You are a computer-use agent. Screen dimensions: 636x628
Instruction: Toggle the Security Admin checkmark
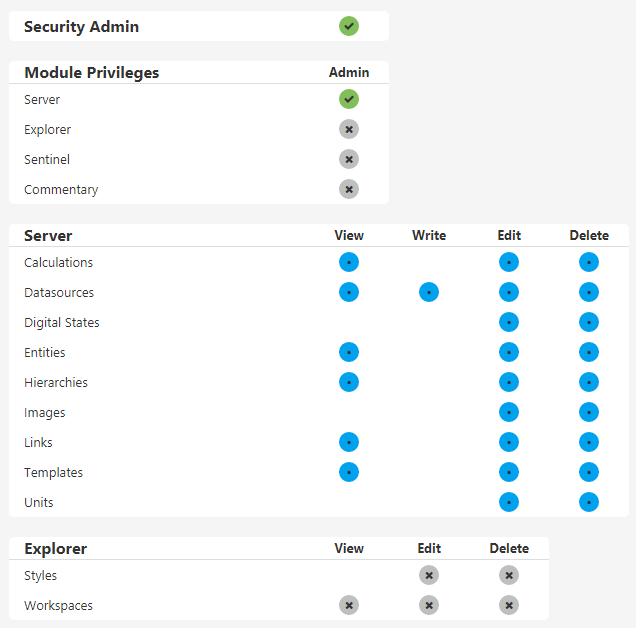[x=348, y=27]
